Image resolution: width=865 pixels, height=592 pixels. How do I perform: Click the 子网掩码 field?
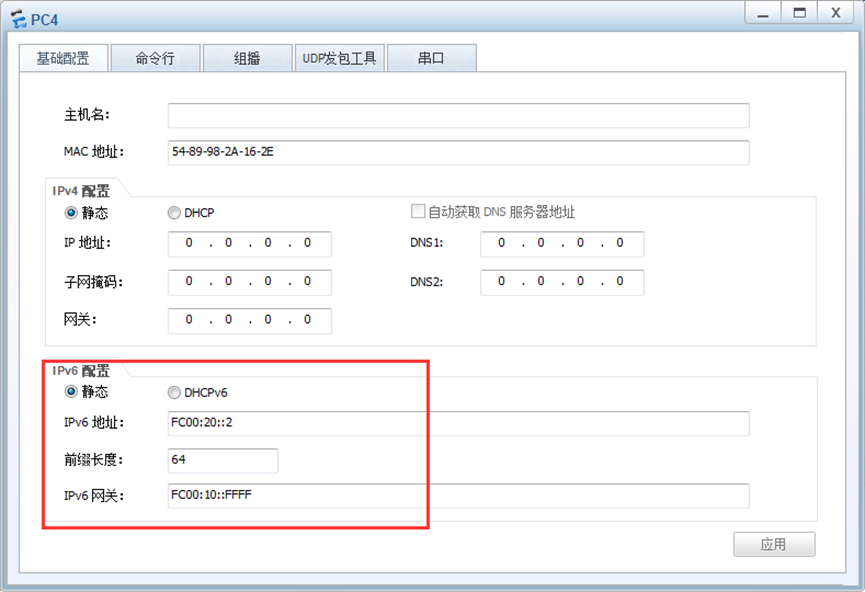(x=250, y=282)
